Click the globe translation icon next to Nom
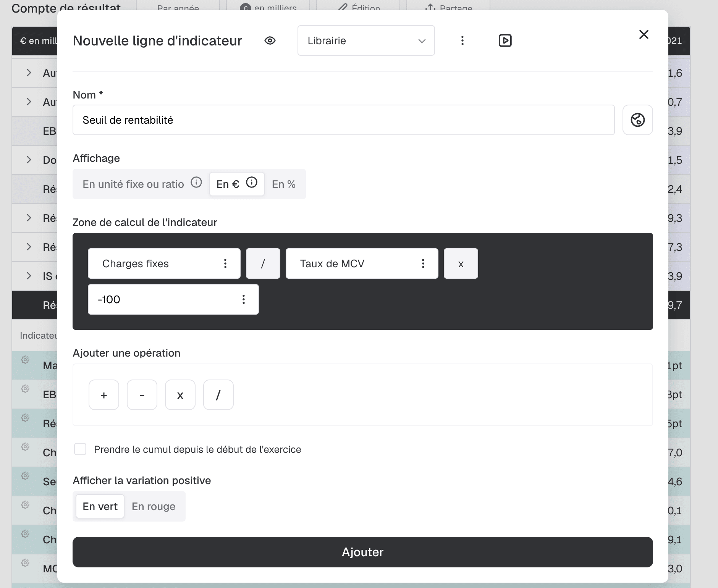 point(638,120)
